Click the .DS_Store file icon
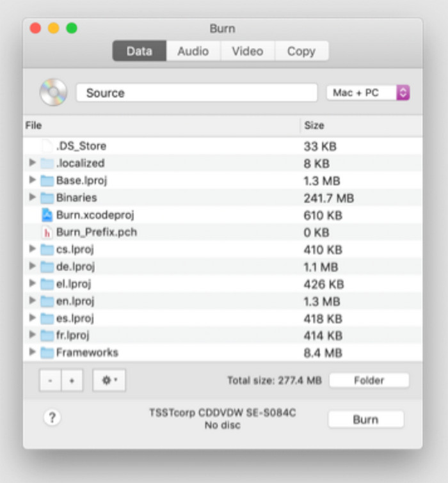 (47, 146)
